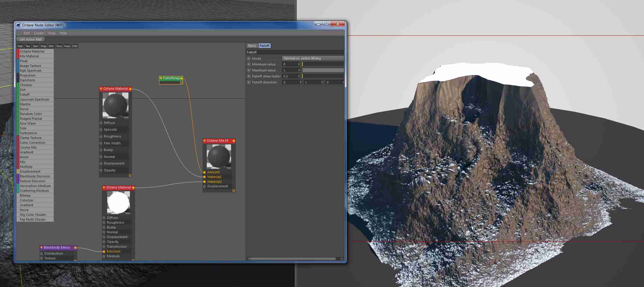Toggle the animation circle next to Maximum value
644x287 pixels.
(x=249, y=70)
